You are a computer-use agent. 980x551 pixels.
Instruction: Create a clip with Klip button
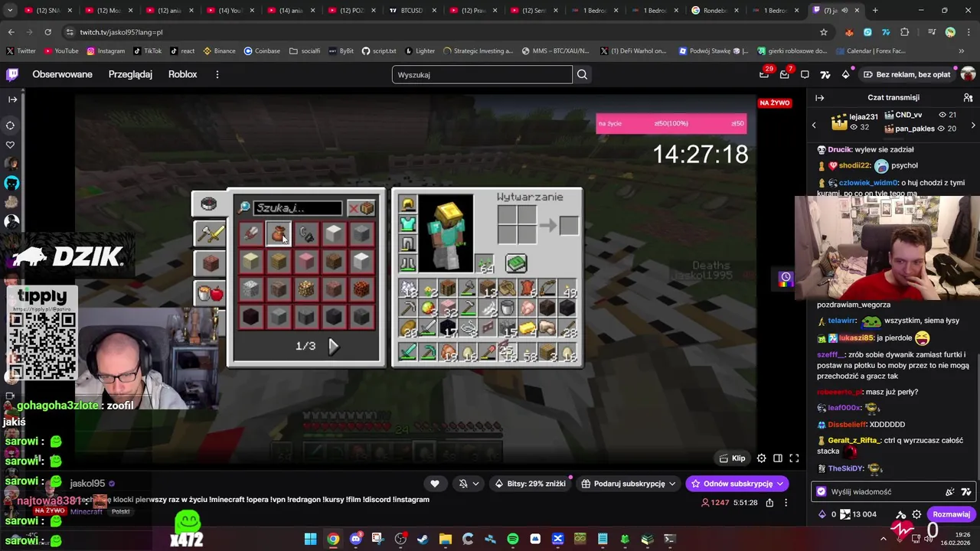[x=732, y=458]
